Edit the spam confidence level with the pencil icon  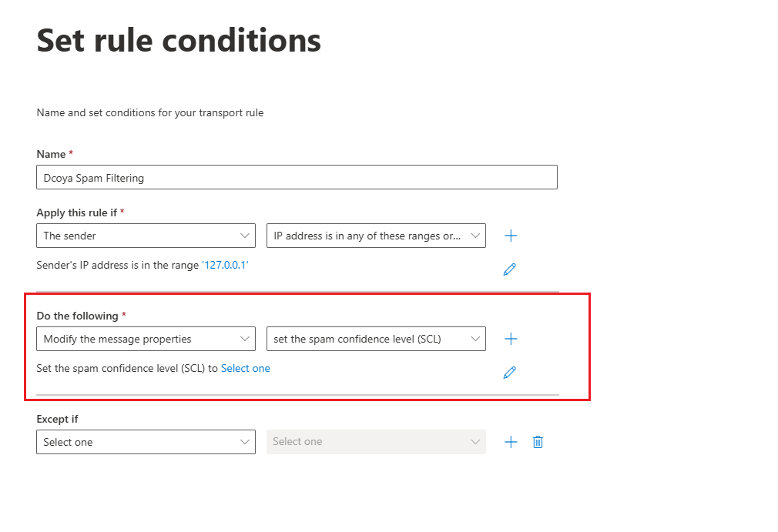pyautogui.click(x=510, y=373)
